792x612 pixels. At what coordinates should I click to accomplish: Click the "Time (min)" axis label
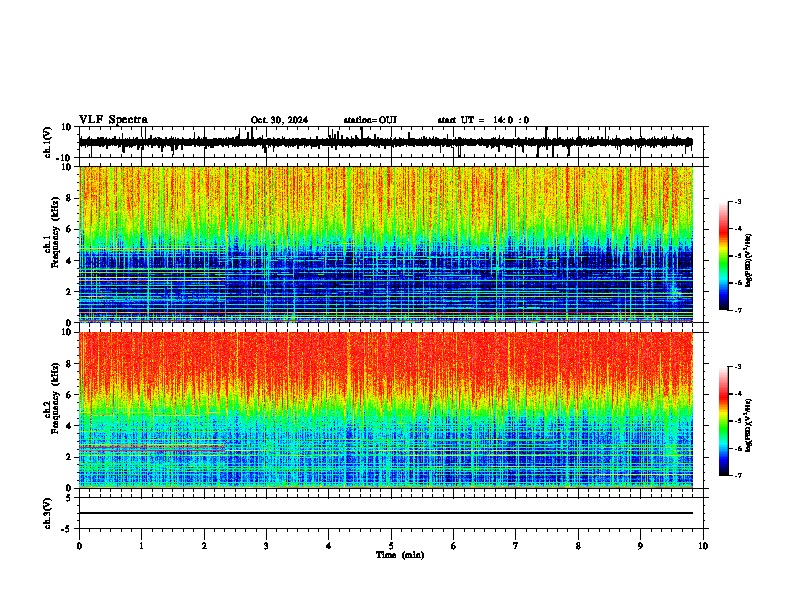pyautogui.click(x=400, y=555)
